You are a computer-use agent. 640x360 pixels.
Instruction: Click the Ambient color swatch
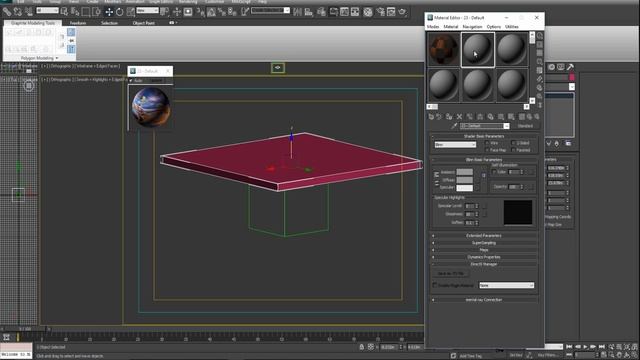click(464, 172)
